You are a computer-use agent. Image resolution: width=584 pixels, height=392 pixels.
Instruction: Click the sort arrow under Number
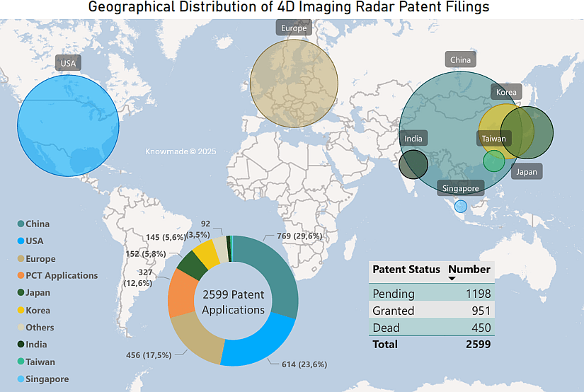(452, 279)
